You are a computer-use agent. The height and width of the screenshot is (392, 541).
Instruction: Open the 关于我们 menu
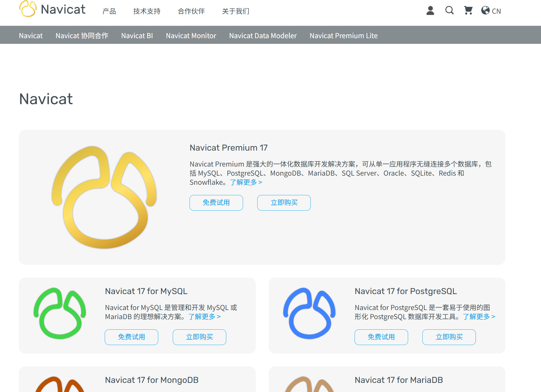[236, 11]
